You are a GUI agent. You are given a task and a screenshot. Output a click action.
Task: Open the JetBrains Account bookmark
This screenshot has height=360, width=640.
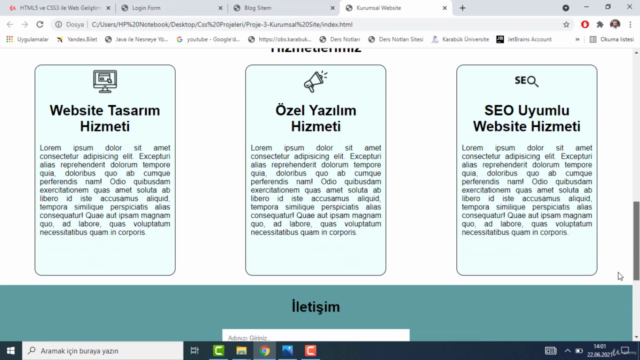point(524,39)
